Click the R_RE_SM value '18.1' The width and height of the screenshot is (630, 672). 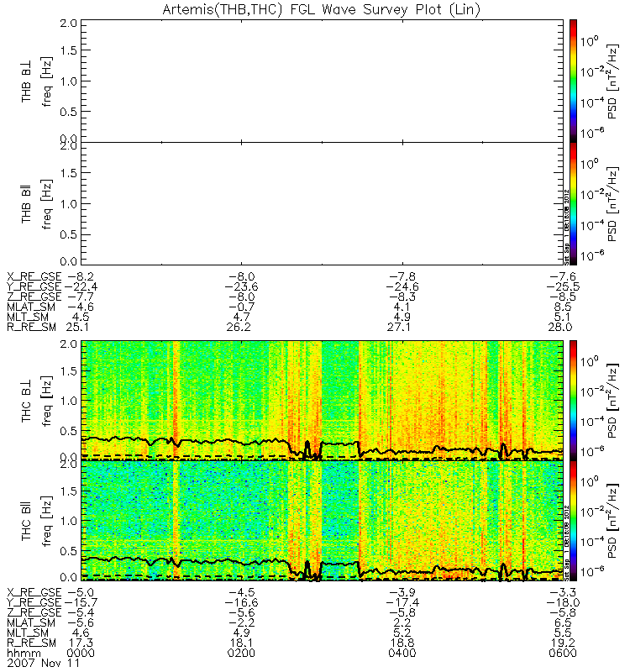pyautogui.click(x=241, y=643)
